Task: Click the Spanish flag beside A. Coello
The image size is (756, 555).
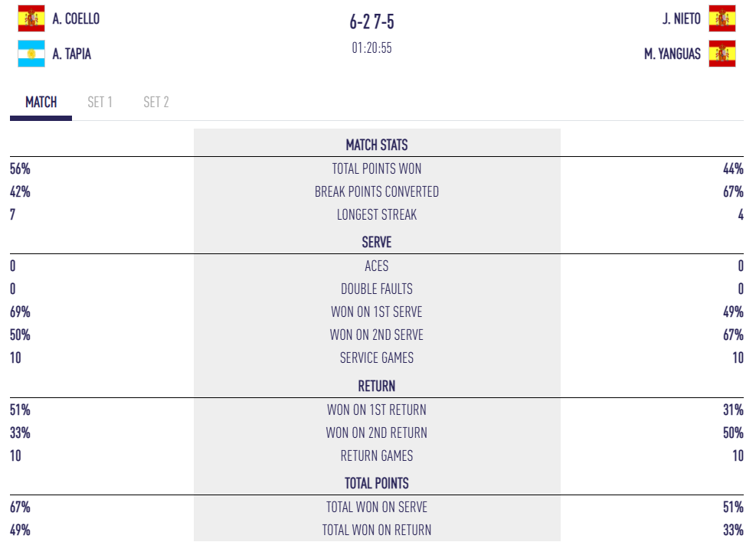Action: coord(31,18)
